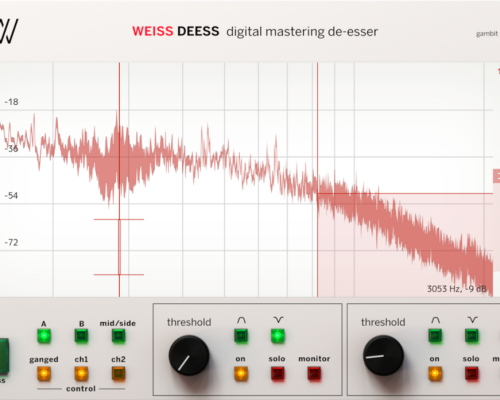Click the -72 dB scale label
This screenshot has width=500, height=400.
[12, 242]
